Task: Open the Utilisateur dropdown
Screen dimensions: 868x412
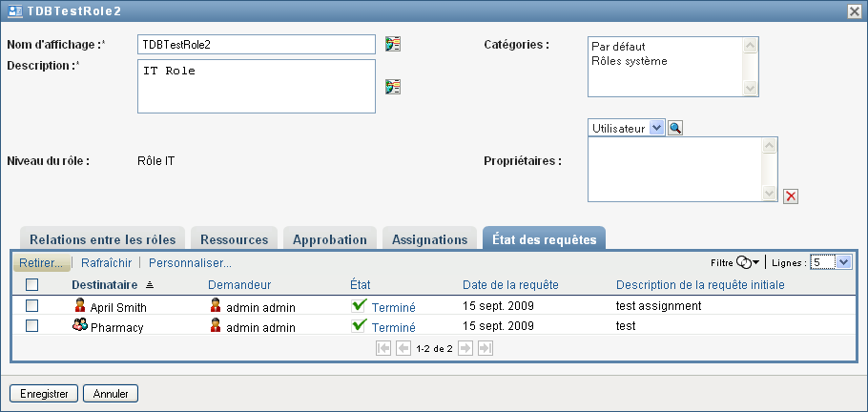Action: 656,128
